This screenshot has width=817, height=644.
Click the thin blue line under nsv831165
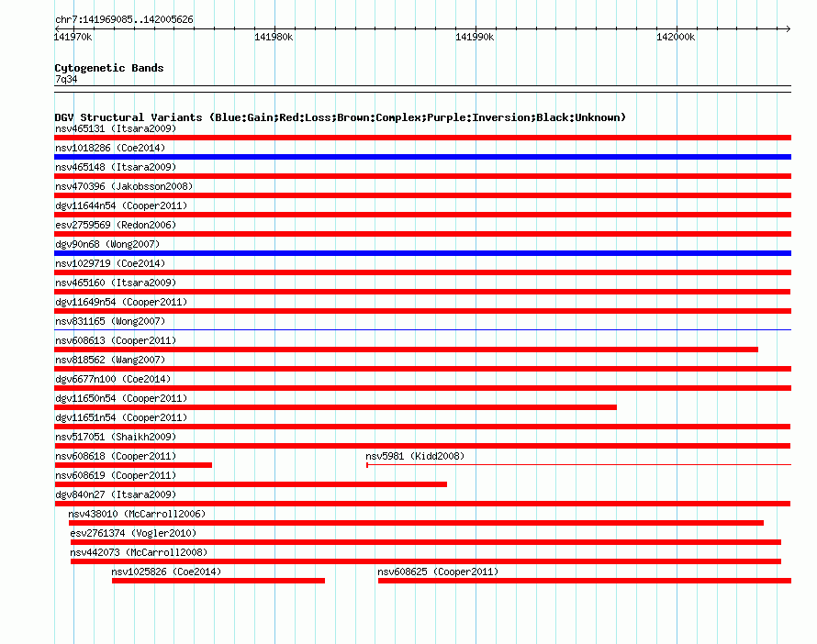tap(422, 329)
